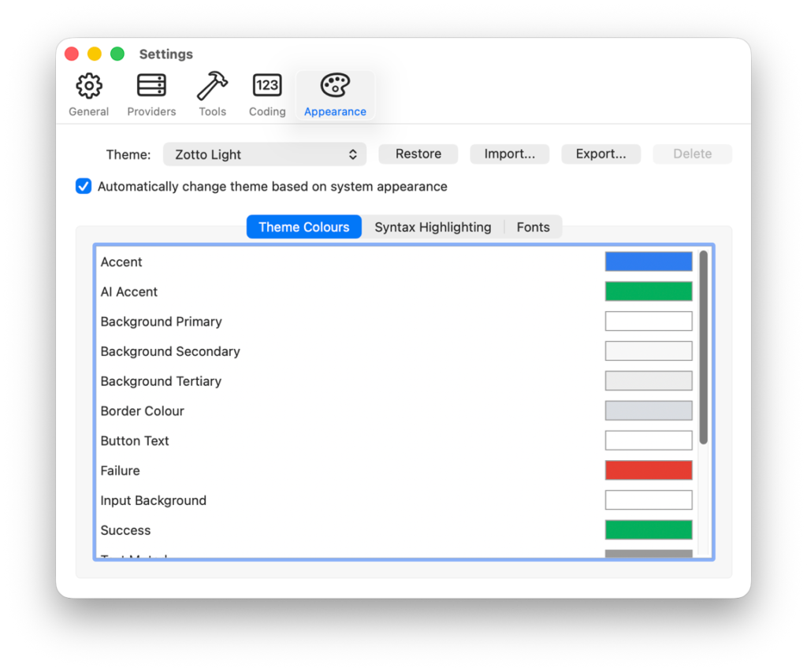807x672 pixels.
Task: Switch to the Syntax Highlighting tab
Action: (433, 227)
